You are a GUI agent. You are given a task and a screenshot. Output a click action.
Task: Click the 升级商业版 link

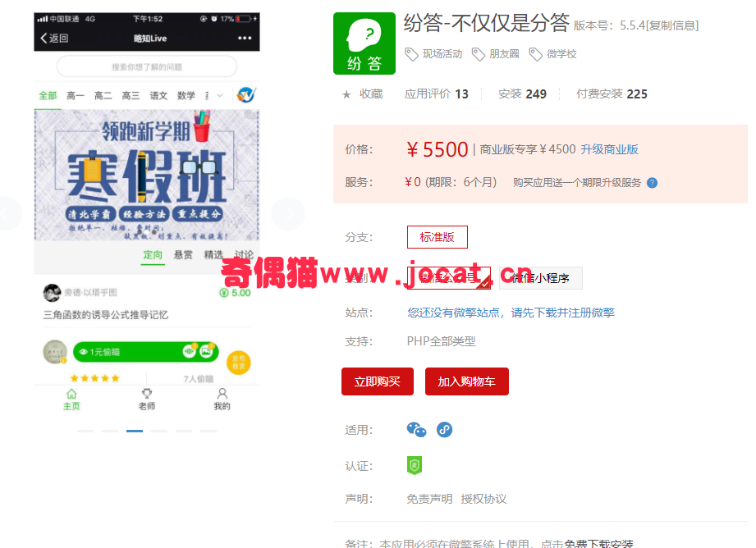click(609, 149)
